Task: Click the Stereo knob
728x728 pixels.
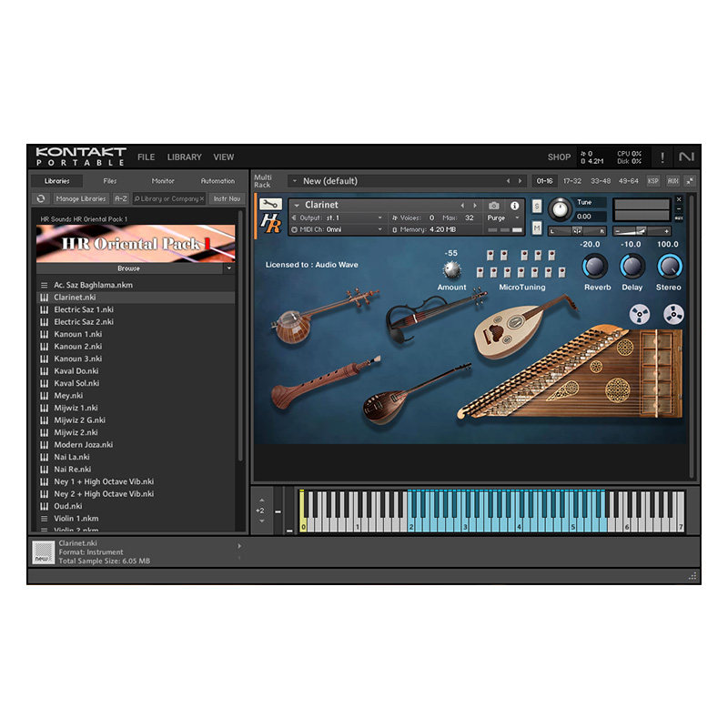Action: coord(669,267)
